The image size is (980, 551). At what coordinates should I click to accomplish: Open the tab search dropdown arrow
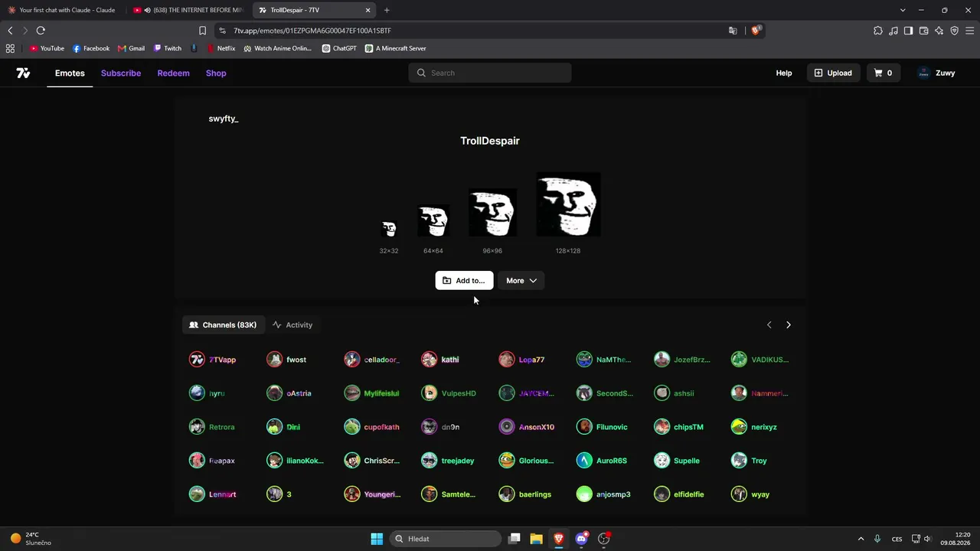(x=903, y=10)
